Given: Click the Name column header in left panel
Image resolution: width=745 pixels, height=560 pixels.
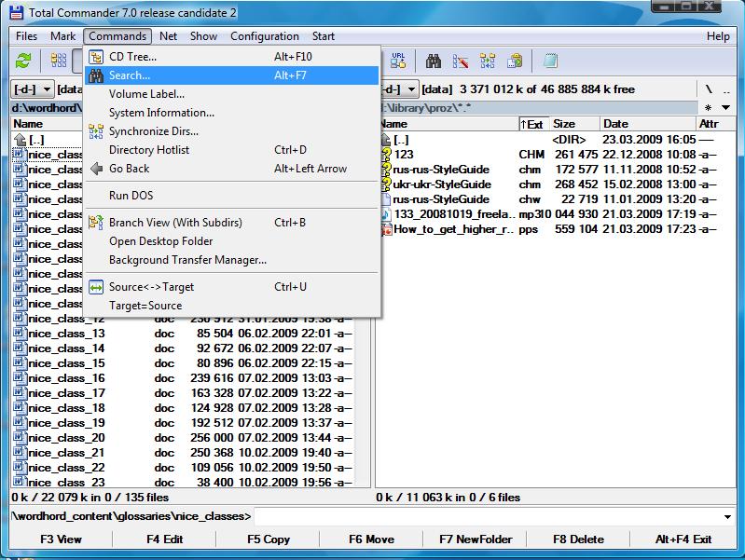Looking at the screenshot, I should tap(47, 124).
